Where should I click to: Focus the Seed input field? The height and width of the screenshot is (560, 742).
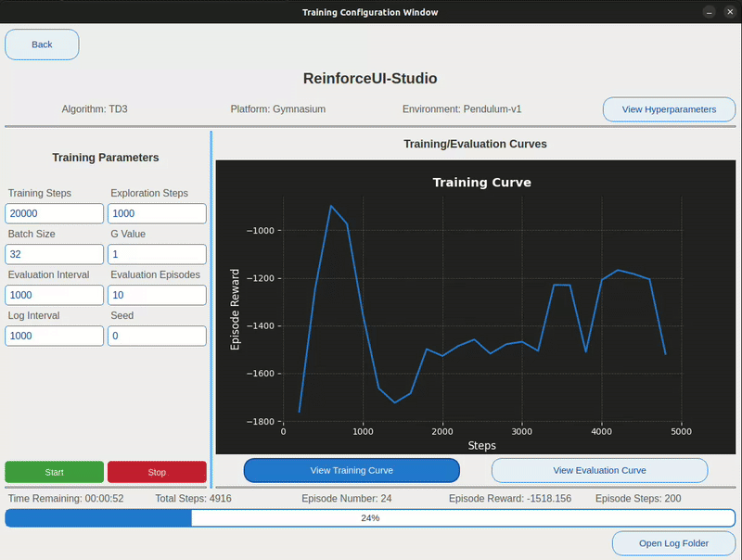click(157, 336)
